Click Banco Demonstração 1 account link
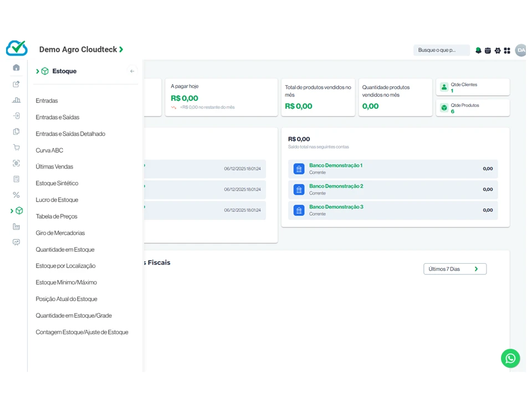Viewport: 532px width, 399px height. click(x=335, y=165)
